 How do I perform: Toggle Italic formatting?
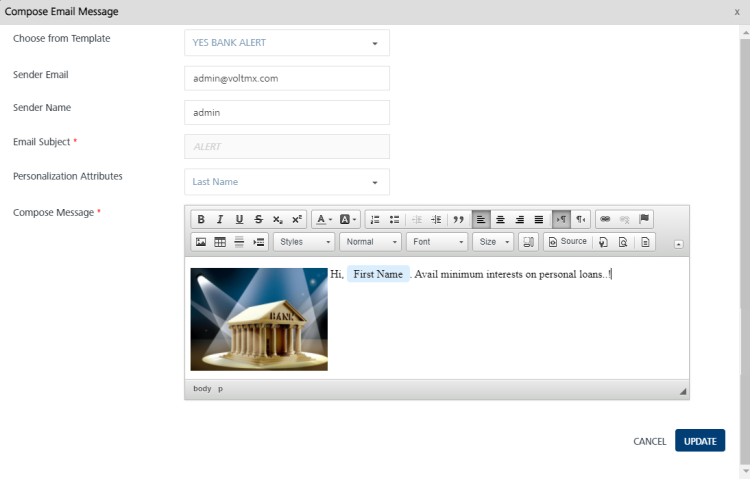coord(220,219)
